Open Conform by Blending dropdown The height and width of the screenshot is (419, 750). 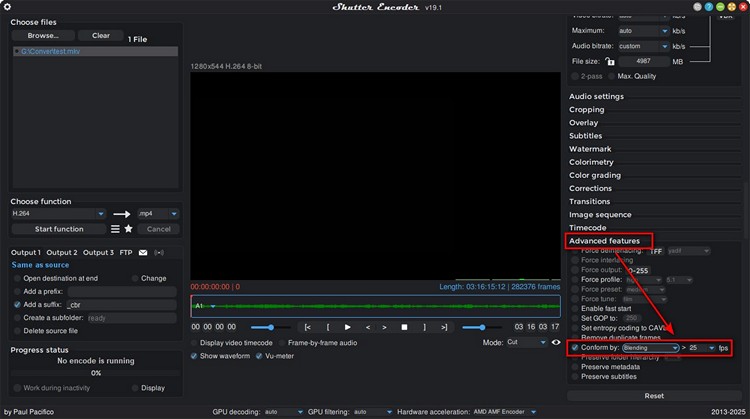tap(651, 348)
